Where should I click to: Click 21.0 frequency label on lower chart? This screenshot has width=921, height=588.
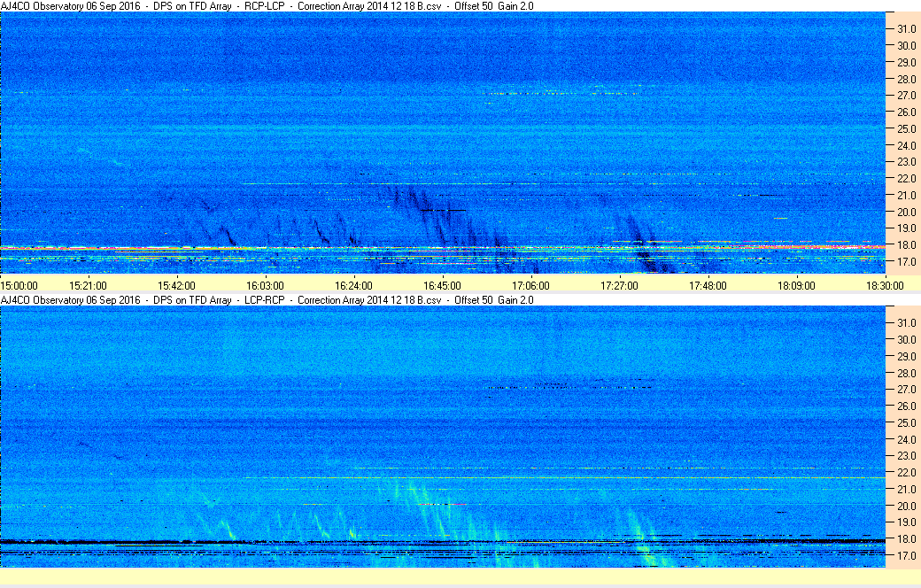903,489
